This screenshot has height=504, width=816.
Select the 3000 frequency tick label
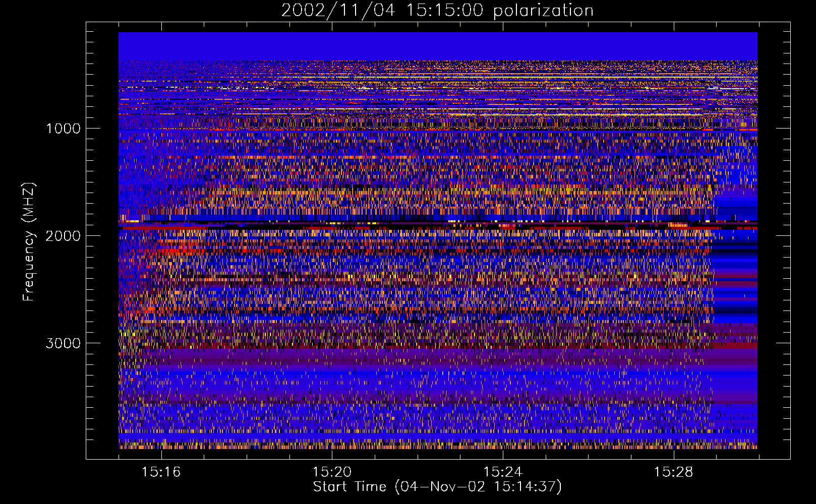tap(63, 343)
